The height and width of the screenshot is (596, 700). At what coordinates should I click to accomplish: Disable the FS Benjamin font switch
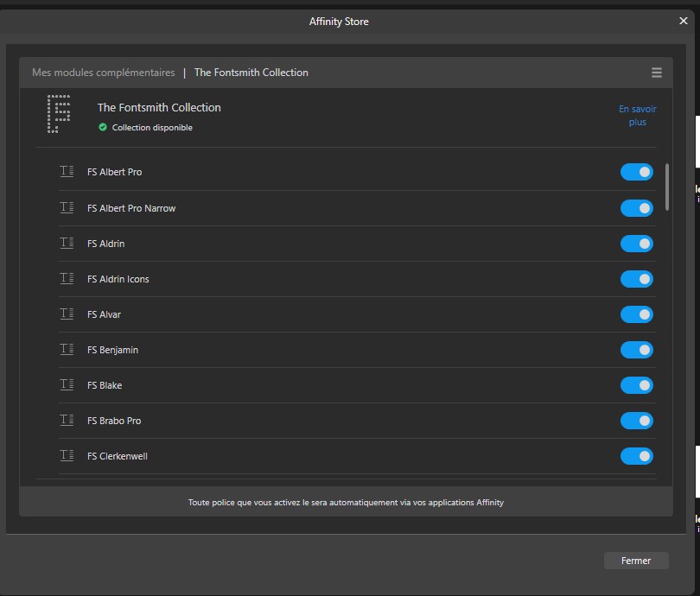point(637,350)
